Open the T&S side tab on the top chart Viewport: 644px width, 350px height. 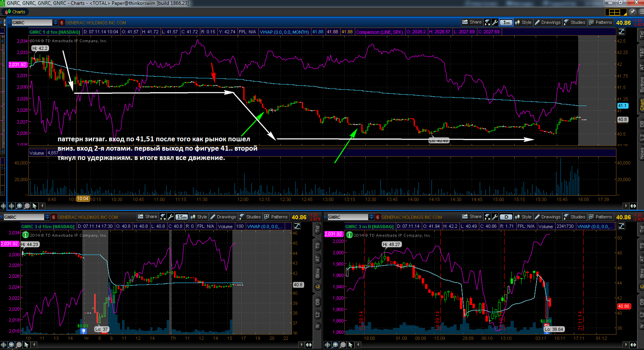click(x=642, y=52)
